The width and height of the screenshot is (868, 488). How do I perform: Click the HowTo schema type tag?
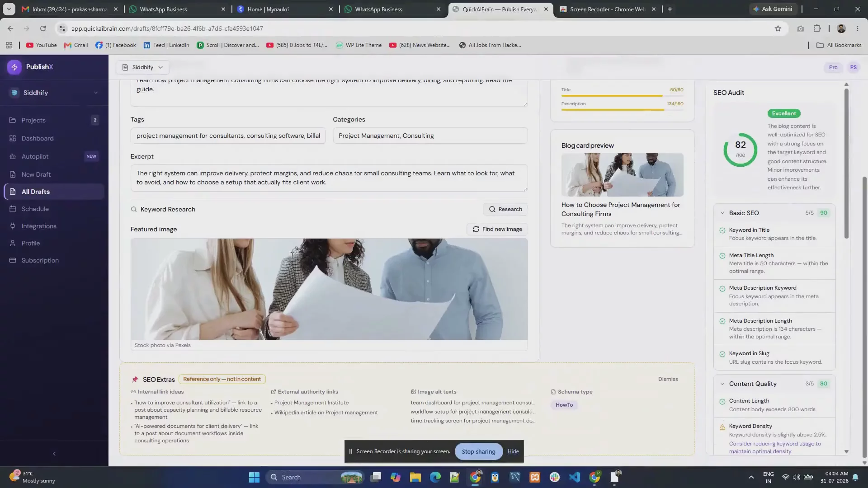click(x=564, y=405)
